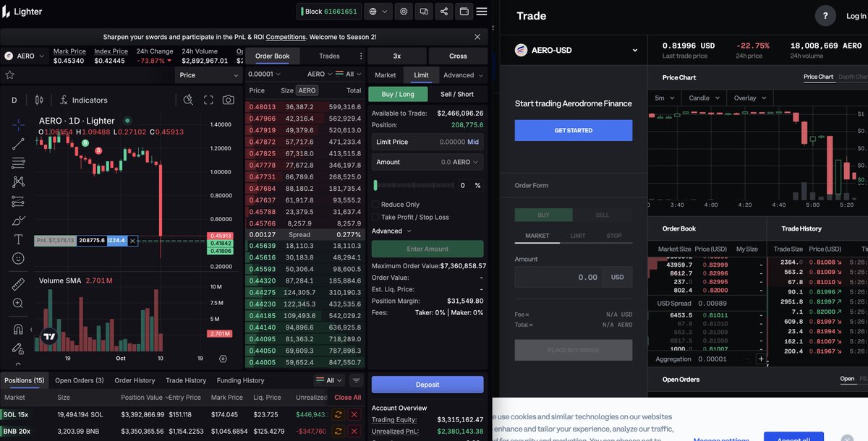
Task: Open Lighter settings gear icon
Action: (404, 12)
